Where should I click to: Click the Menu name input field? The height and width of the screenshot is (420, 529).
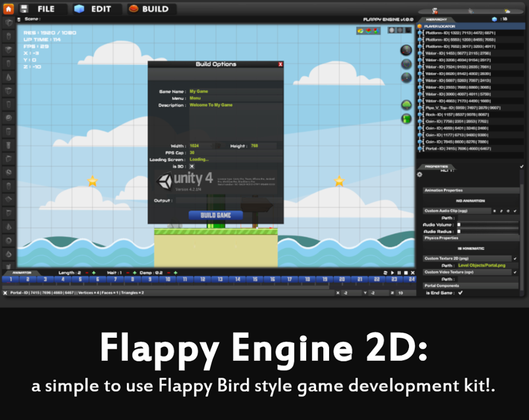coord(235,98)
